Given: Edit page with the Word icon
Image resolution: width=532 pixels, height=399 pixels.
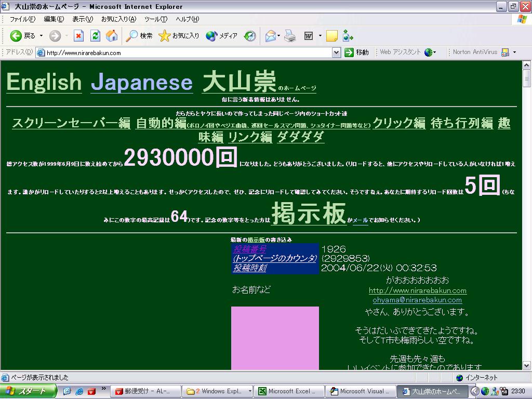Looking at the screenshot, I should click(309, 36).
